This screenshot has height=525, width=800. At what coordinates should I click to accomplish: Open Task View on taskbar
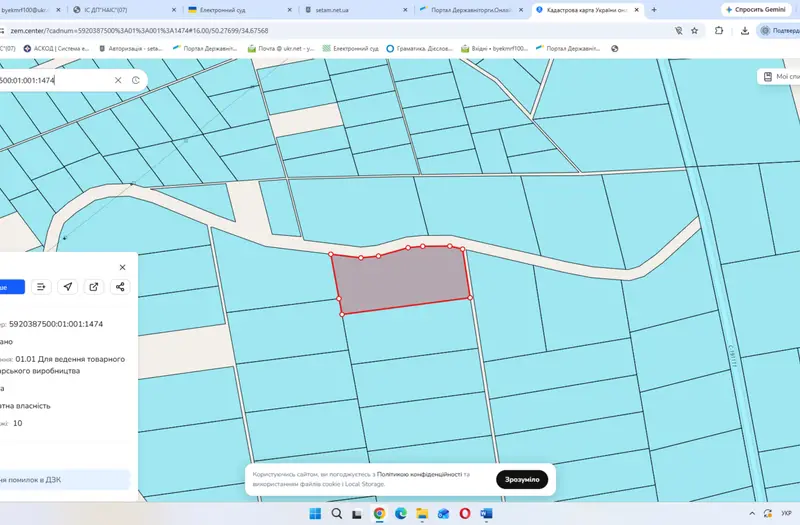(x=357, y=513)
